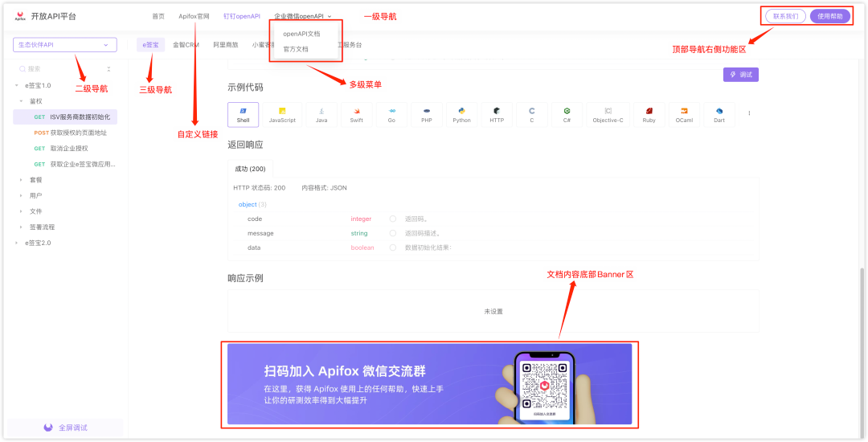Open more code languages via vertical dots

[x=749, y=113]
